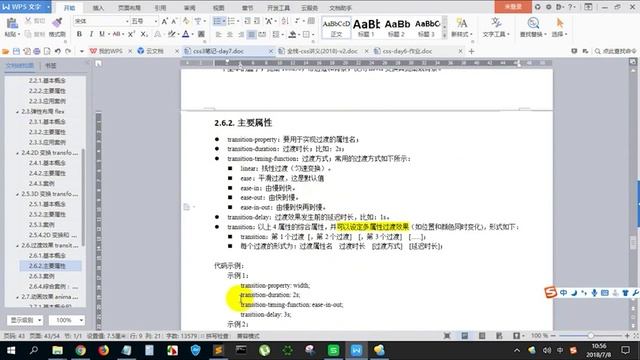640x360 pixels.
Task: Open the 开发工具 ribbon tab
Action: [278, 8]
